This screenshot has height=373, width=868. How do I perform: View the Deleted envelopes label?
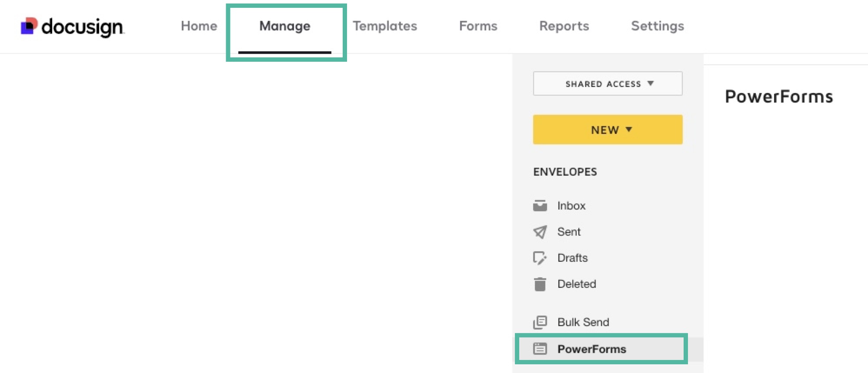[x=577, y=284]
